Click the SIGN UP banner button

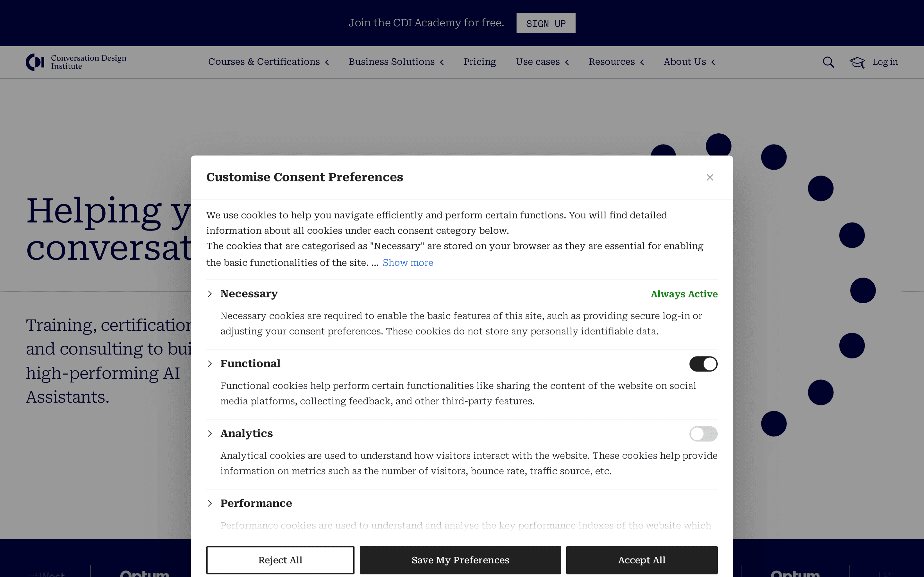click(546, 23)
